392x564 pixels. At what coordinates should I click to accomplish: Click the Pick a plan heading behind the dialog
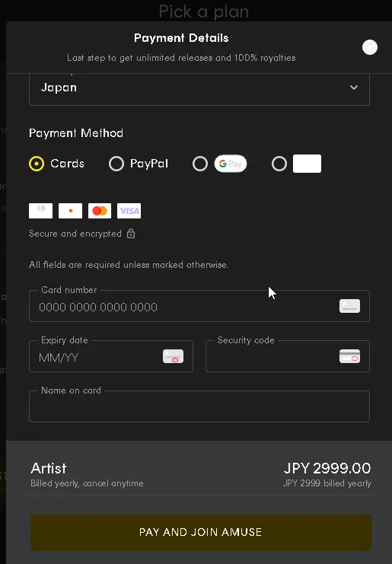203,11
